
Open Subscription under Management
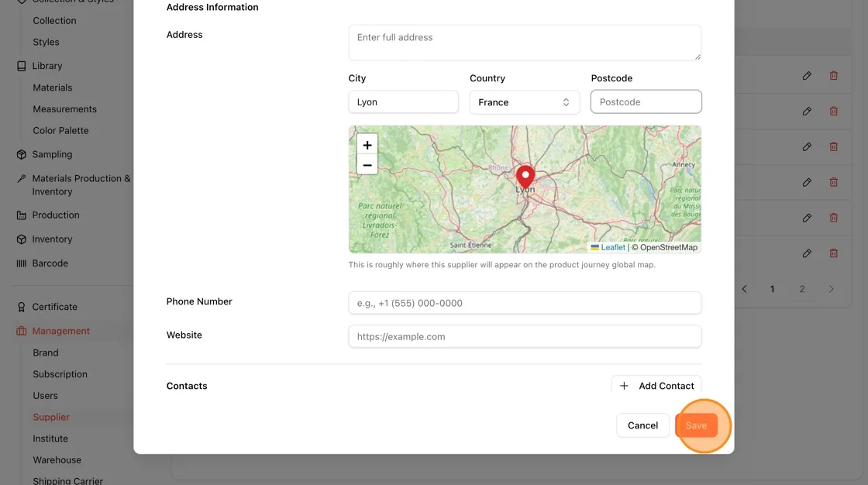[x=60, y=374]
